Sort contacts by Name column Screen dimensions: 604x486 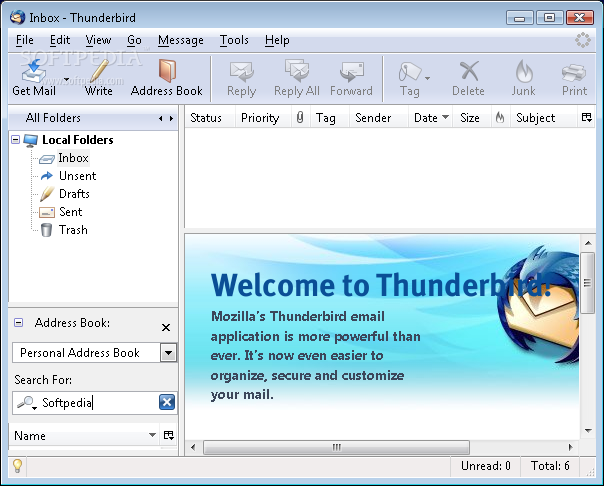pyautogui.click(x=85, y=436)
